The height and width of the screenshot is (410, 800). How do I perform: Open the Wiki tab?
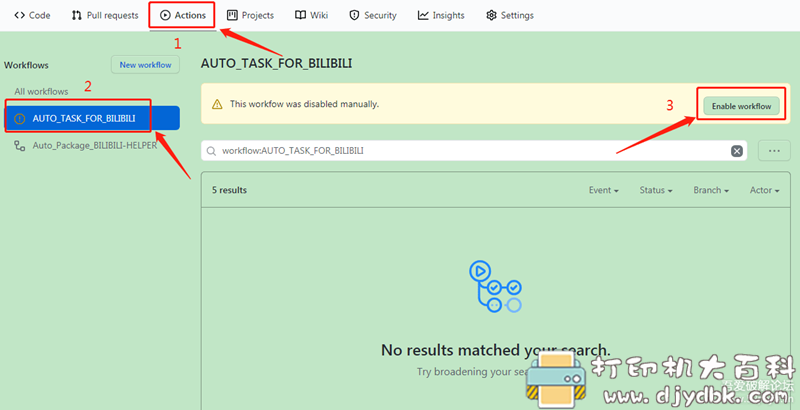(x=312, y=15)
